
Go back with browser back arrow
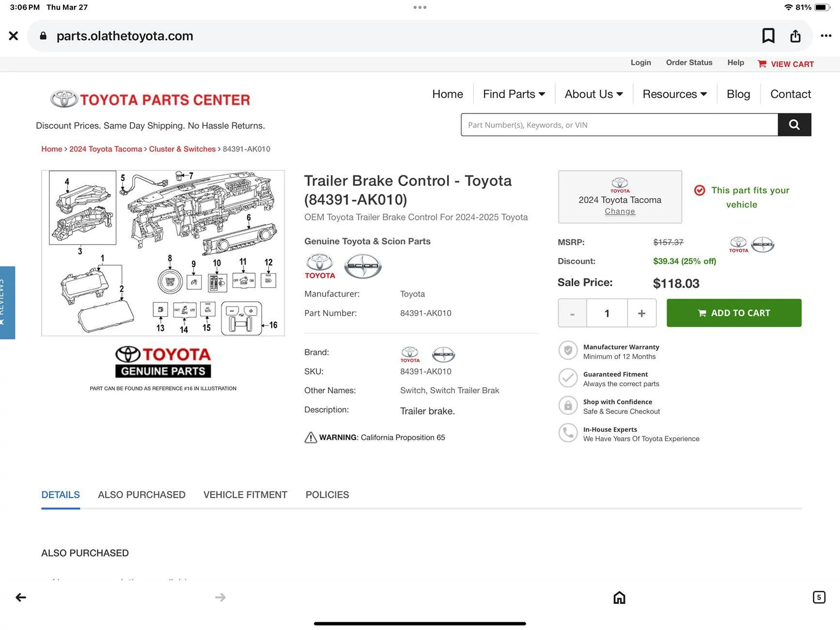pos(21,597)
